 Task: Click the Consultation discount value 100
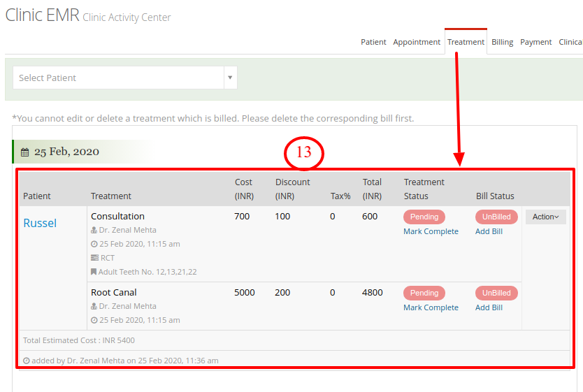pyautogui.click(x=282, y=216)
